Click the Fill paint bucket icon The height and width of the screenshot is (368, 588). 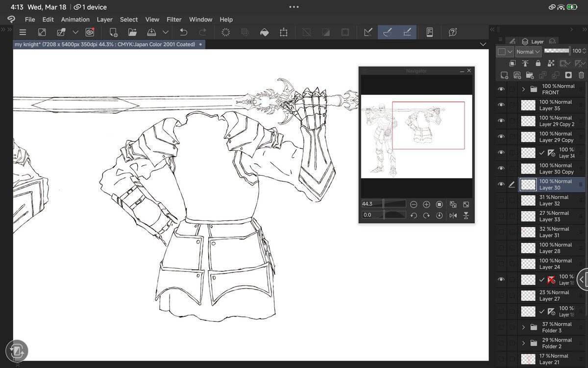(264, 32)
